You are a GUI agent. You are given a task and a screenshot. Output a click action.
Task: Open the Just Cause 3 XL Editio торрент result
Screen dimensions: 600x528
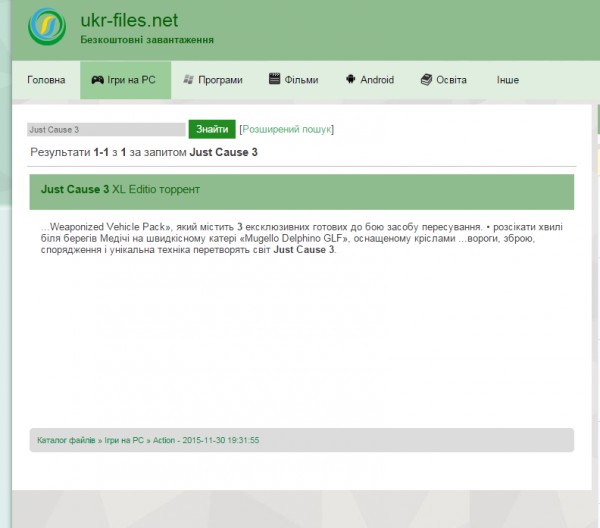[120, 189]
